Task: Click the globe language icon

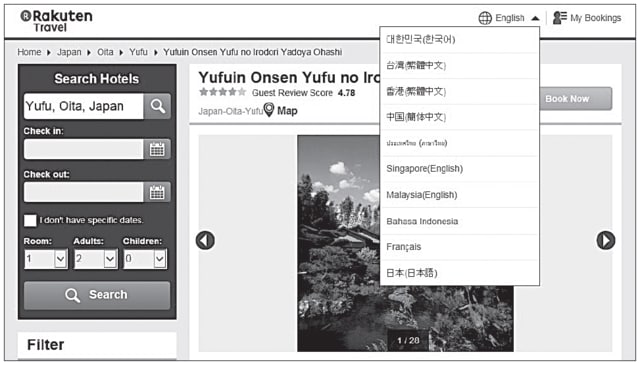Action: tap(485, 18)
